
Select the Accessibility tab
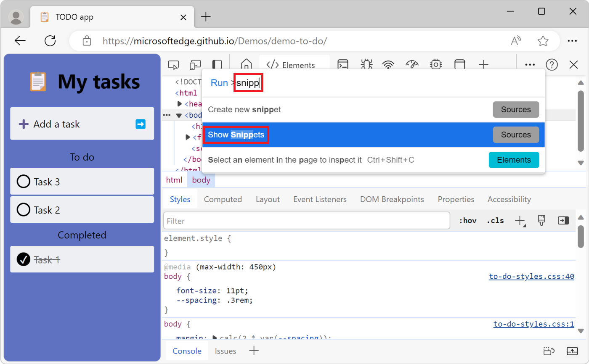coord(509,199)
